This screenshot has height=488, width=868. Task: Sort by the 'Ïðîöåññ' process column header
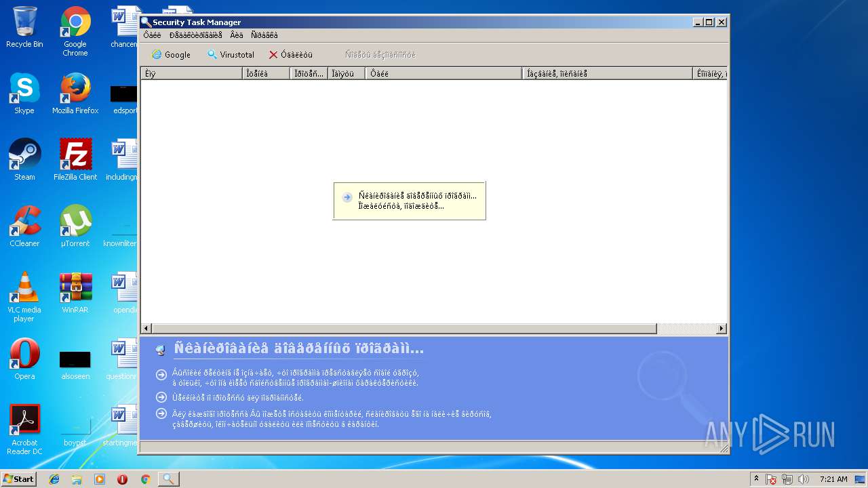(309, 73)
